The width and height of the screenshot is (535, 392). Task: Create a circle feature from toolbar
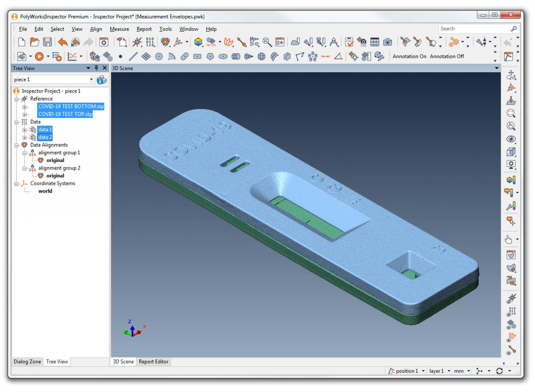coord(159,56)
